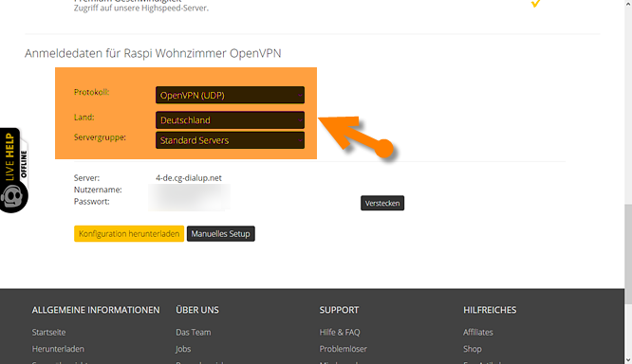Image resolution: width=632 pixels, height=364 pixels.
Task: Go to Hilfe & FAQ
Action: click(340, 332)
